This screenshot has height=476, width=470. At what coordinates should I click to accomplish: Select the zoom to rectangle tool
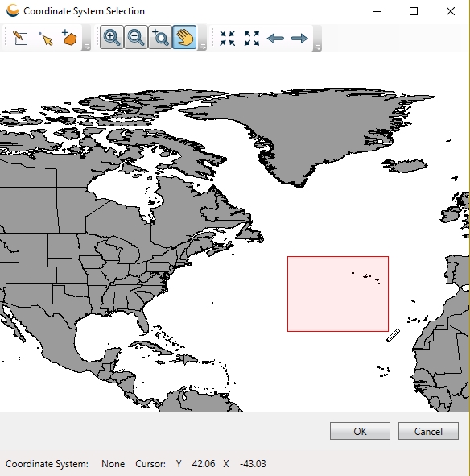[160, 37]
